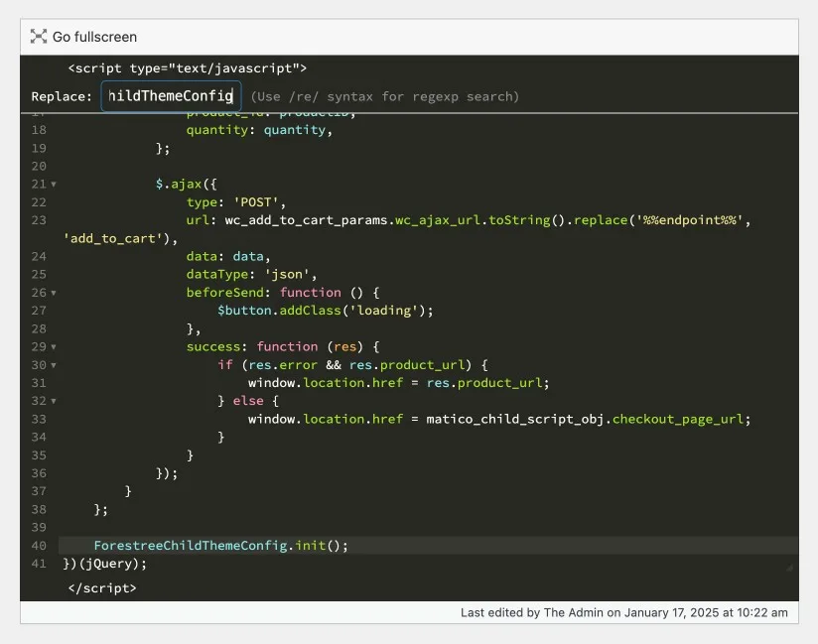The width and height of the screenshot is (818, 644).
Task: Click 'wc_add_to_cart_params' on line 23
Action: pos(306,220)
